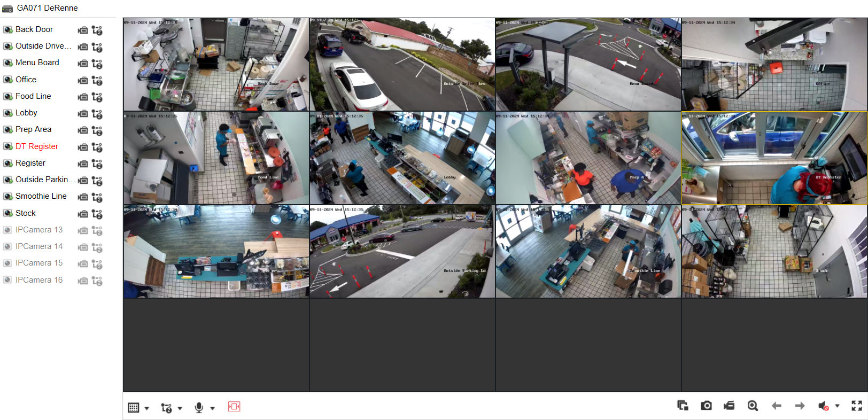Toggle recording for DT Register camera
The height and width of the screenshot is (420, 868).
(83, 147)
